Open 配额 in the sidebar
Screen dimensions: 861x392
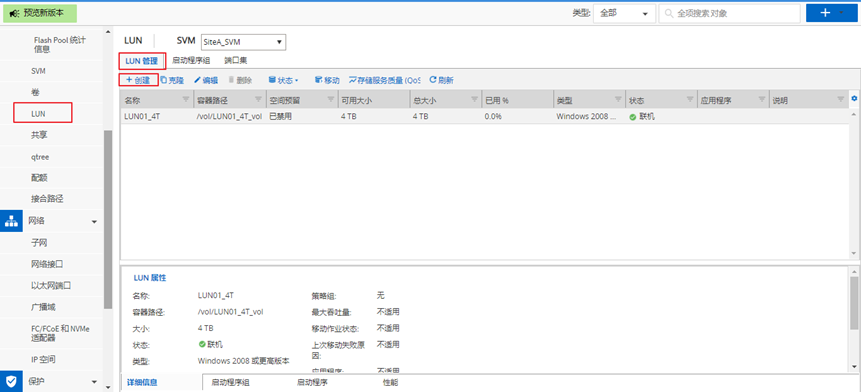[39, 178]
